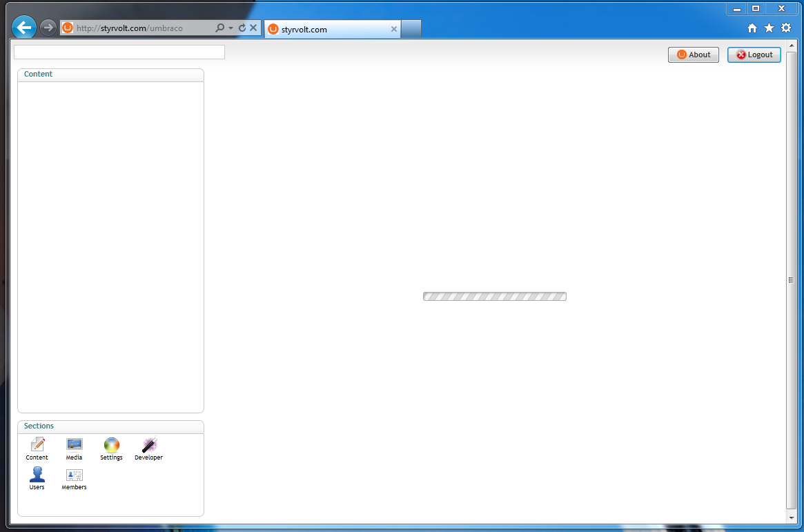804x532 pixels.
Task: Click the Umbraco favicon in the address bar
Action: [x=68, y=28]
